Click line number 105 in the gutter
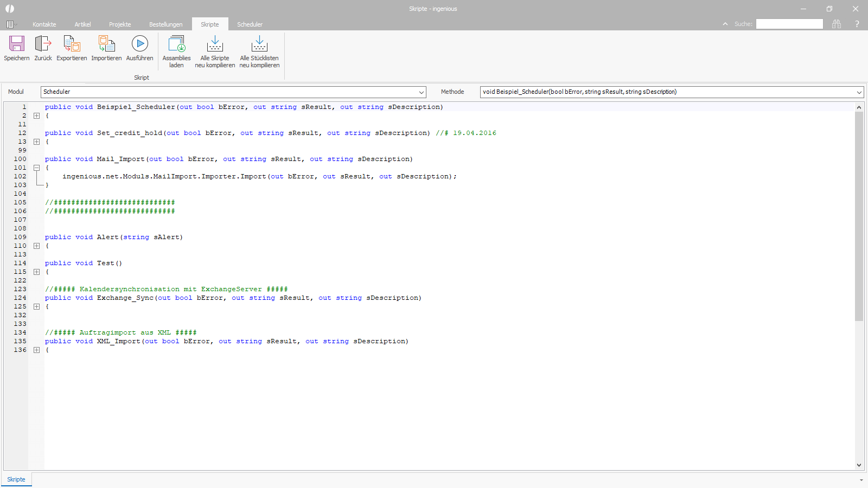Image resolution: width=868 pixels, height=488 pixels. click(20, 202)
